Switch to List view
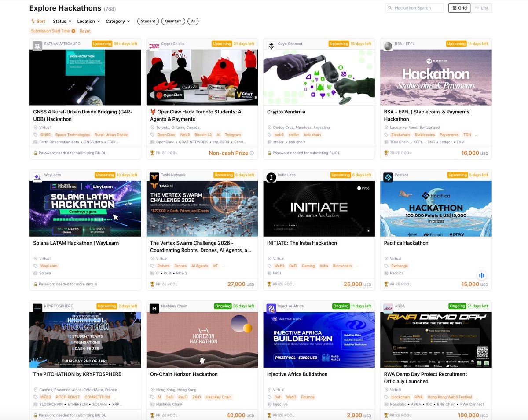Viewport: 528px width, 420px height. tap(482, 8)
